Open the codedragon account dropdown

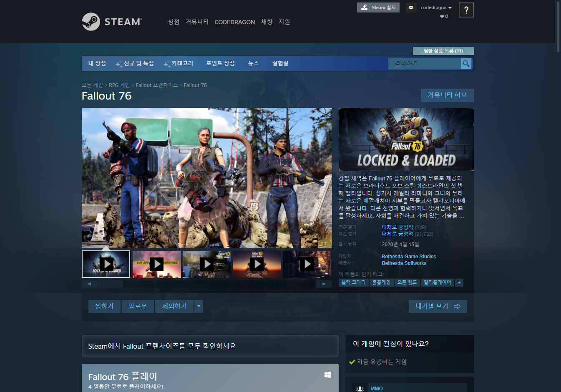[436, 7]
